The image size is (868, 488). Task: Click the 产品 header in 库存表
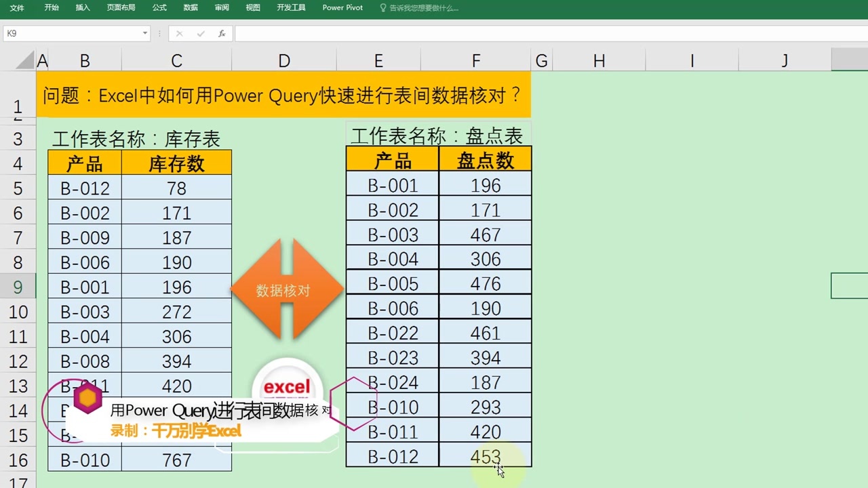[x=85, y=163]
